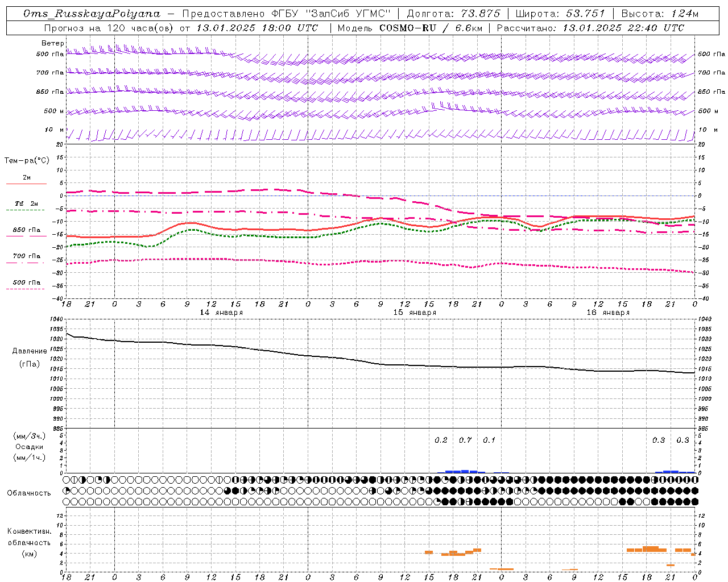Click the Облачность cloud cover label
The width and height of the screenshot is (728, 582).
pyautogui.click(x=29, y=493)
